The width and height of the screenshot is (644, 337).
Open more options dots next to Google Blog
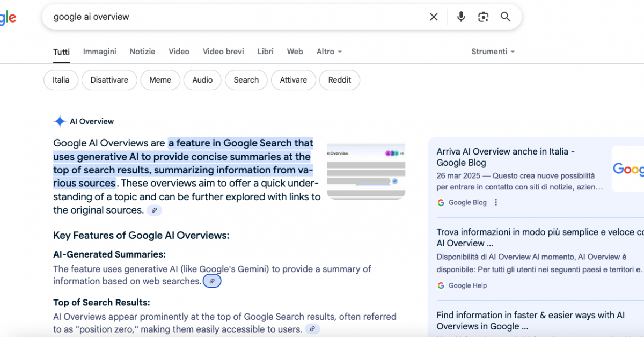coord(496,202)
